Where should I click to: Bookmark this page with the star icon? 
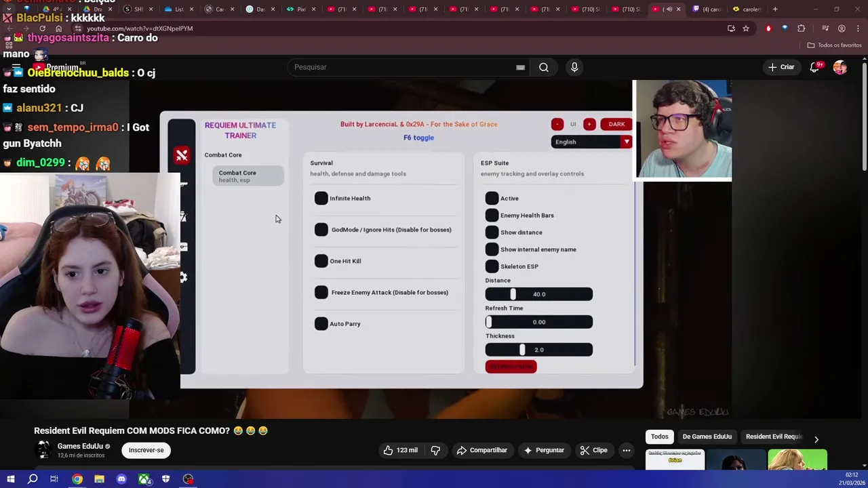(746, 28)
